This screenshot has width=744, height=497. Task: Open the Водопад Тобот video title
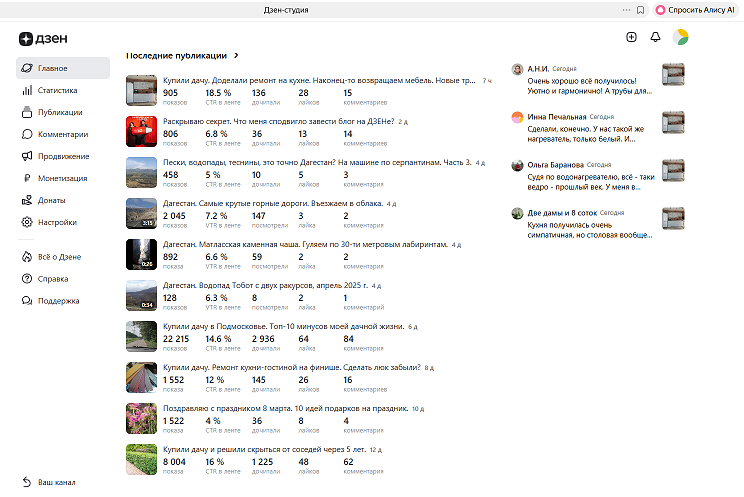pos(265,286)
